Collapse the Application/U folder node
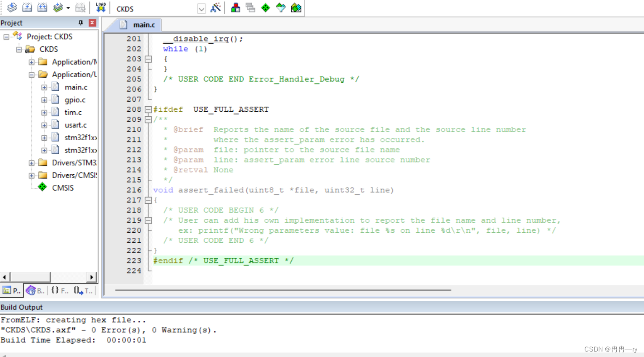Image resolution: width=644 pixels, height=357 pixels. [32, 75]
